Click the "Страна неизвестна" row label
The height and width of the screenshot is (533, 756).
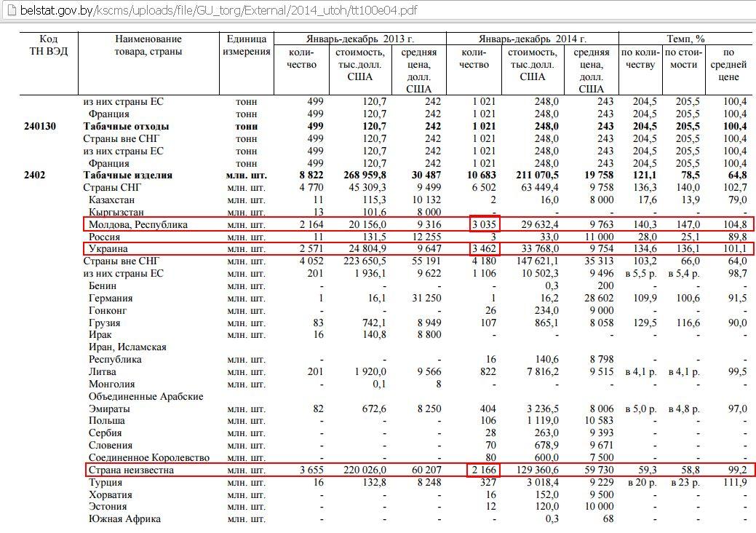tap(132, 470)
